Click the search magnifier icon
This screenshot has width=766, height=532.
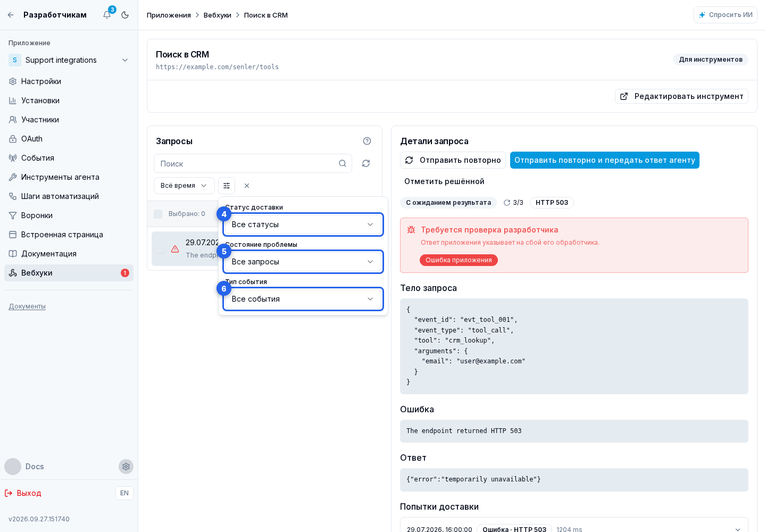coord(343,163)
